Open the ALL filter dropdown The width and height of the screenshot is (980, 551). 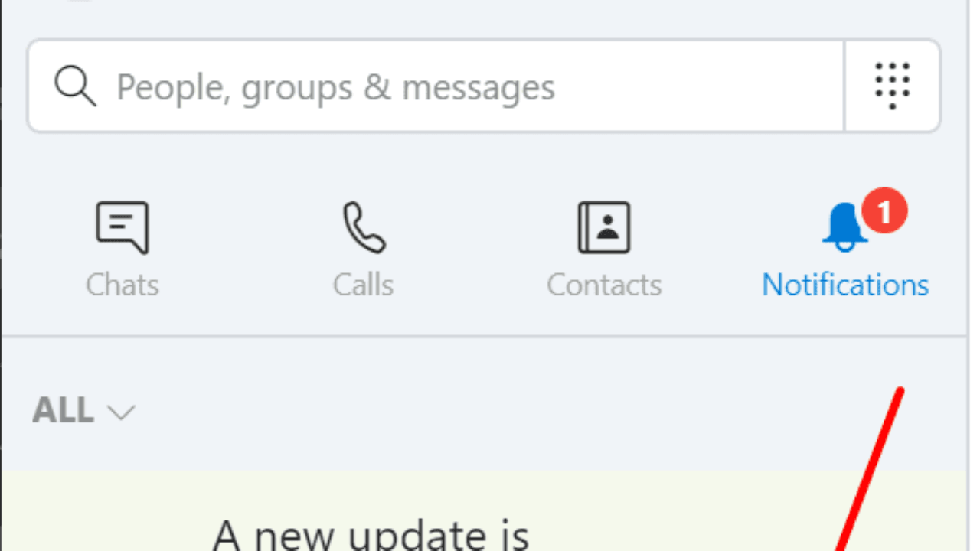coord(83,412)
